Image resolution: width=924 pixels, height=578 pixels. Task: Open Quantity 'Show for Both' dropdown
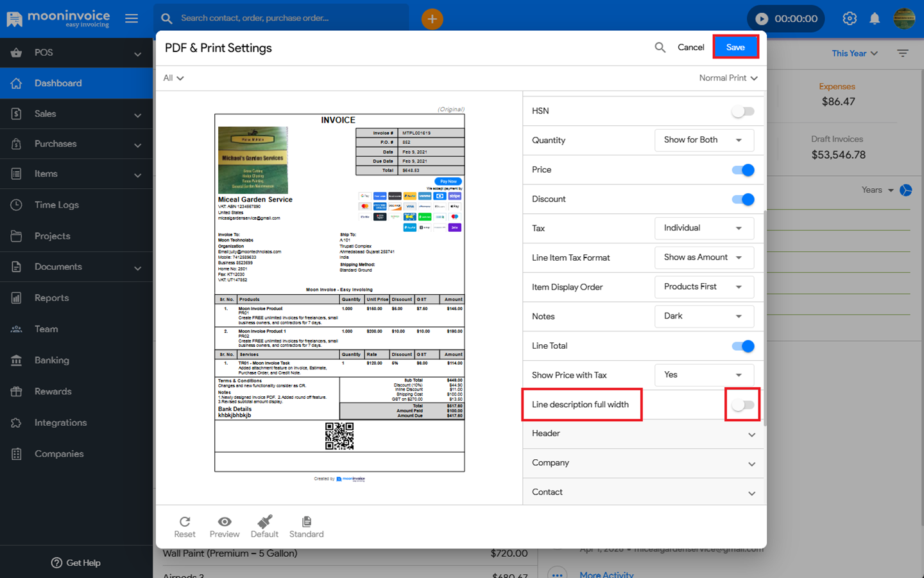point(703,140)
